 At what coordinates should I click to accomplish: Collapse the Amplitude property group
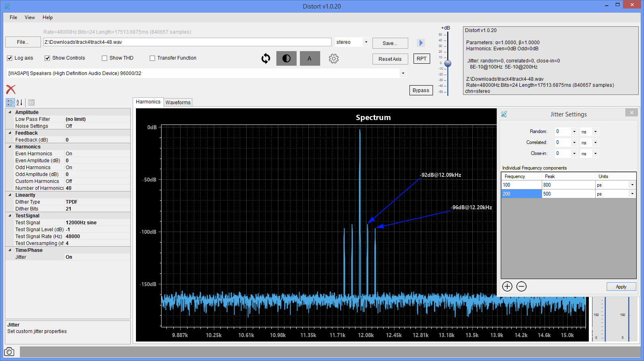pos(10,112)
